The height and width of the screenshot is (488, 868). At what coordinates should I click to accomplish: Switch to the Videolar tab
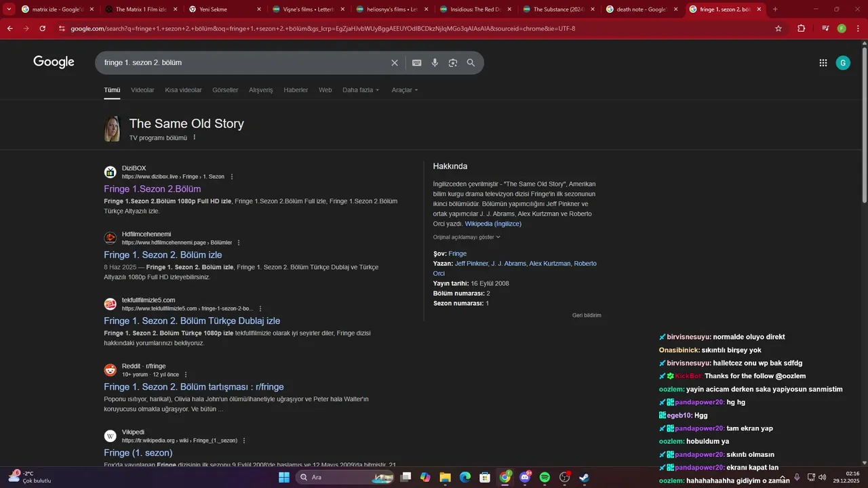[142, 90]
